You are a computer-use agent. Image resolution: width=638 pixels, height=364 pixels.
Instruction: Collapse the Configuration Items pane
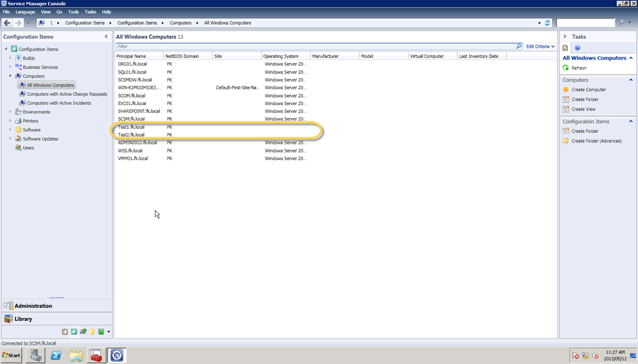tap(106, 37)
